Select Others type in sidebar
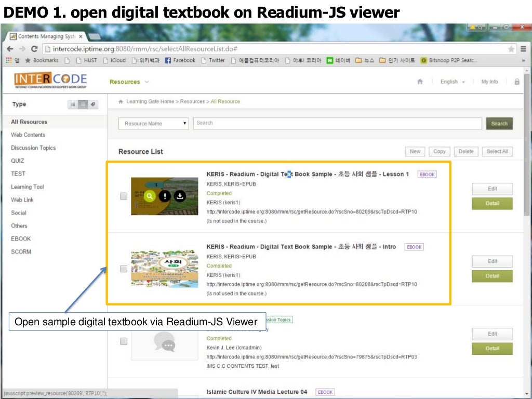 click(x=19, y=225)
